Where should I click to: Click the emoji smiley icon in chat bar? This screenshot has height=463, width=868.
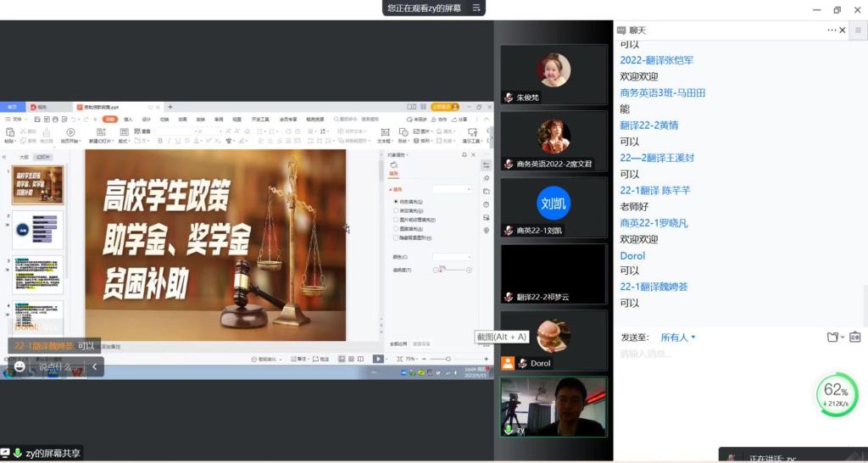pos(19,366)
